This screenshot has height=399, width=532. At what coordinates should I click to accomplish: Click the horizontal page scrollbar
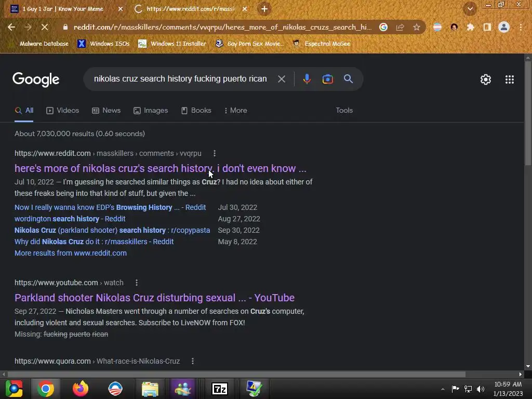pos(236,374)
